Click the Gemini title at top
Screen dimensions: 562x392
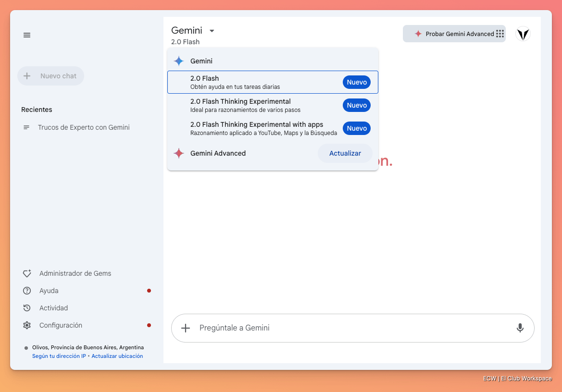tap(187, 30)
